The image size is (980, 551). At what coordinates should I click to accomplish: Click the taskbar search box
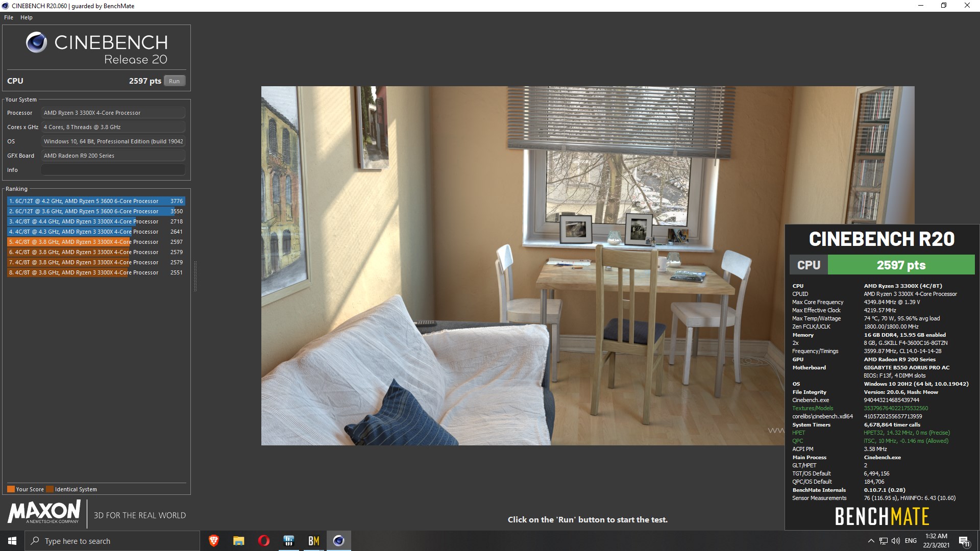coord(112,541)
